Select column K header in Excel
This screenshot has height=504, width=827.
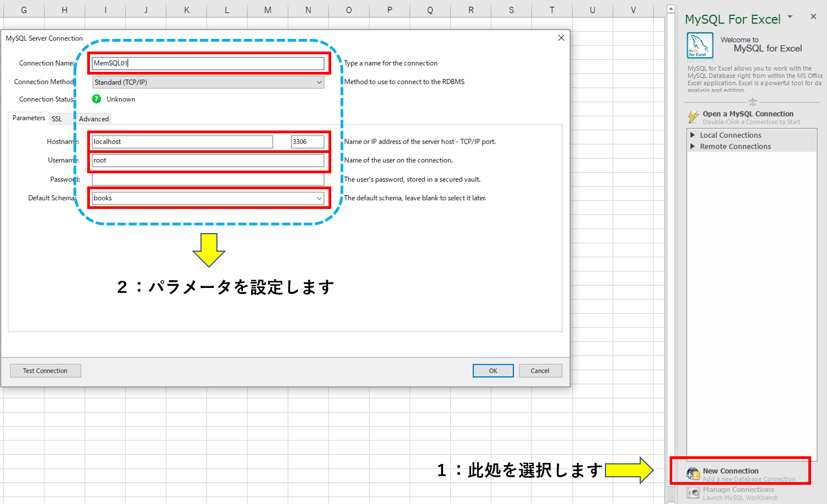186,10
